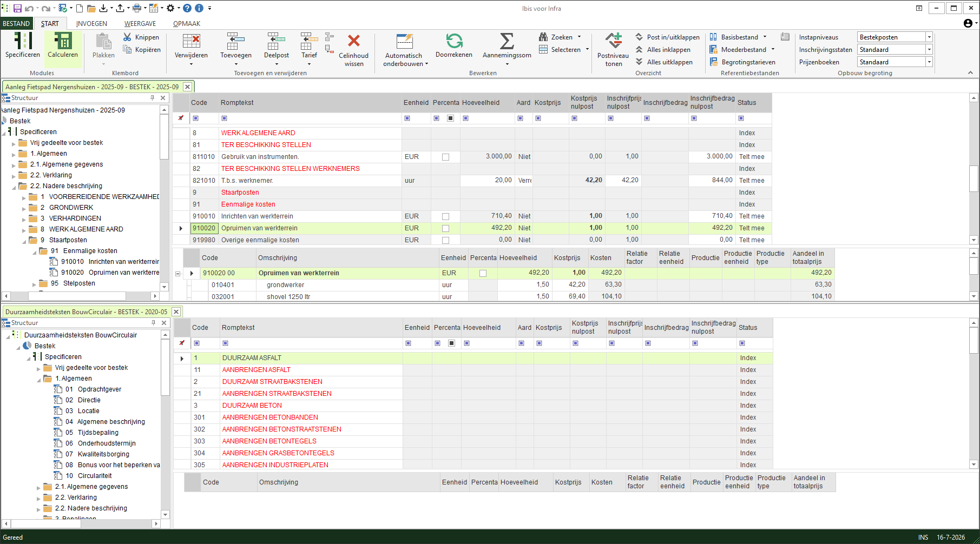Expand the Stelposten tree node
980x544 pixels.
tap(34, 284)
